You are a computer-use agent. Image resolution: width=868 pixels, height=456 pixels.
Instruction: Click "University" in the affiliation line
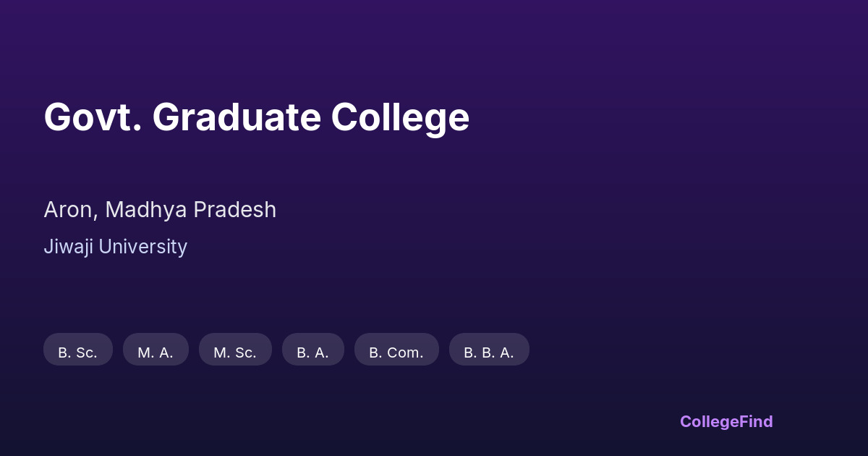pos(142,247)
